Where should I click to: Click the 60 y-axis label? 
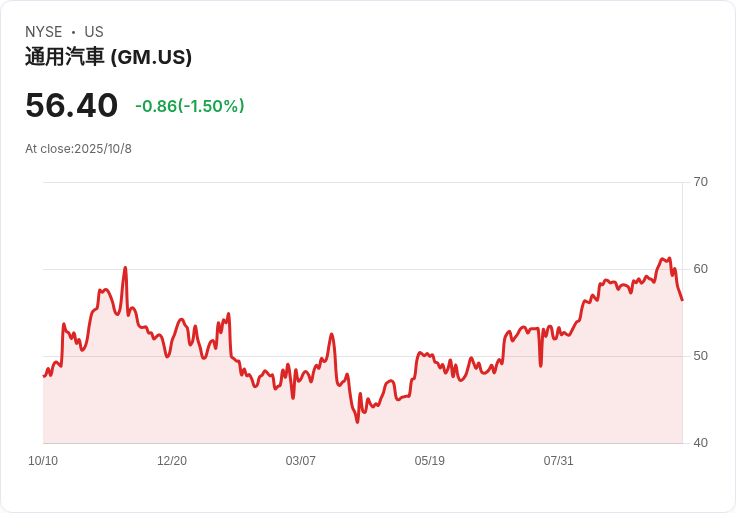tap(700, 269)
